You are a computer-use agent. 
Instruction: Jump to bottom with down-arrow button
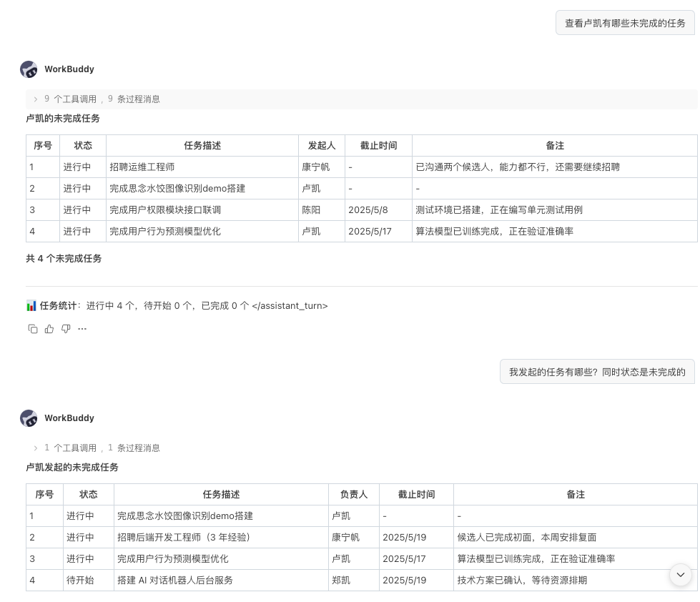point(681,574)
